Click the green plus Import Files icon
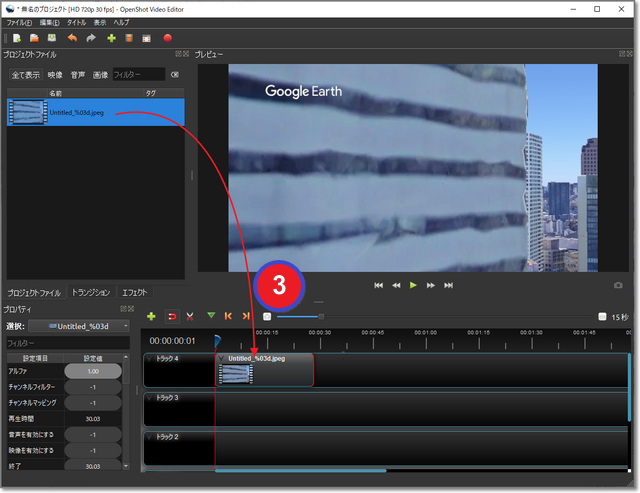640x493 pixels. (111, 38)
